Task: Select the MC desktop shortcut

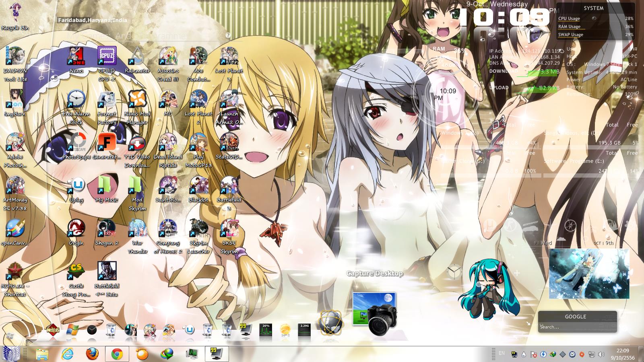Action: point(168,103)
